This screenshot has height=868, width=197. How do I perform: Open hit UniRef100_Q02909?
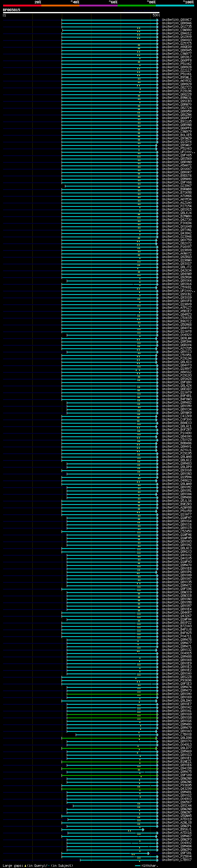(177, 37)
